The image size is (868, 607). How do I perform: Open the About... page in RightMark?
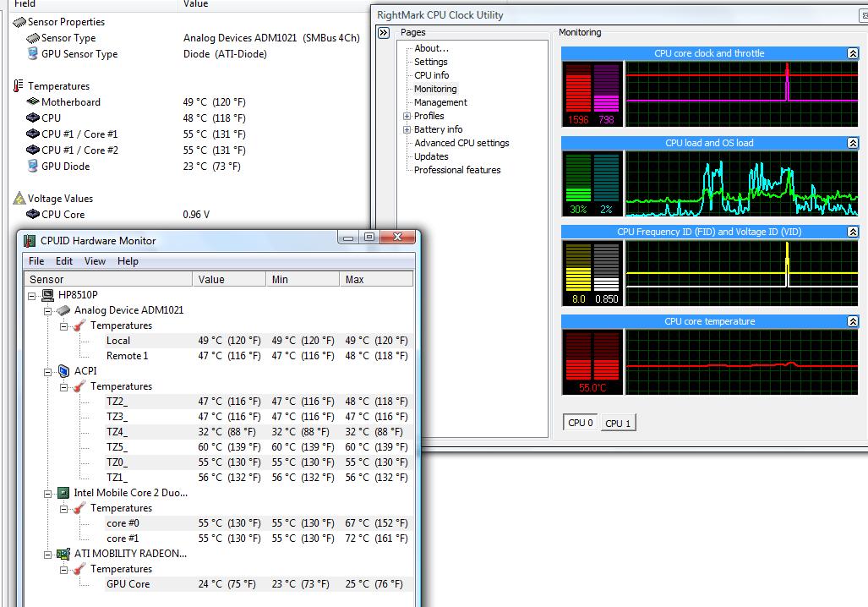[x=431, y=48]
